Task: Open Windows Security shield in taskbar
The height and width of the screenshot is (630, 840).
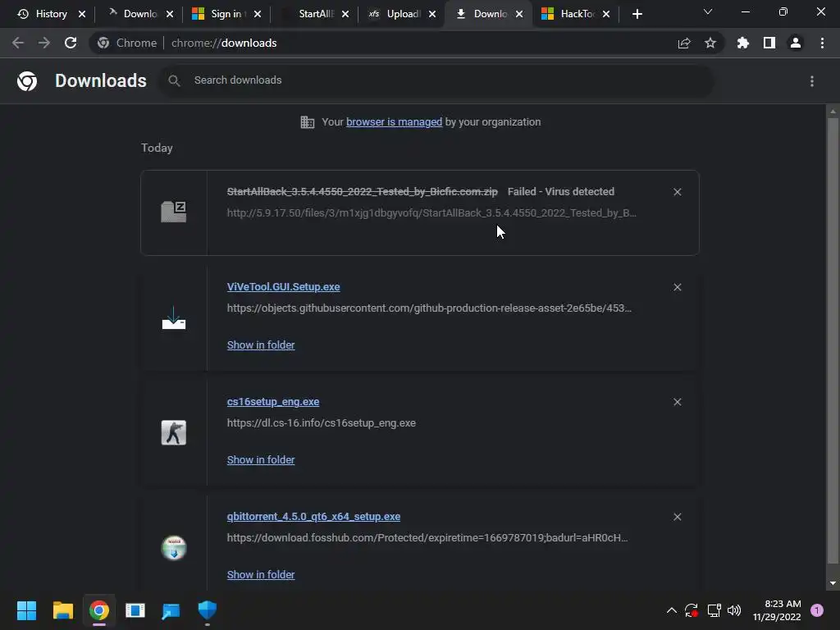Action: [x=207, y=610]
